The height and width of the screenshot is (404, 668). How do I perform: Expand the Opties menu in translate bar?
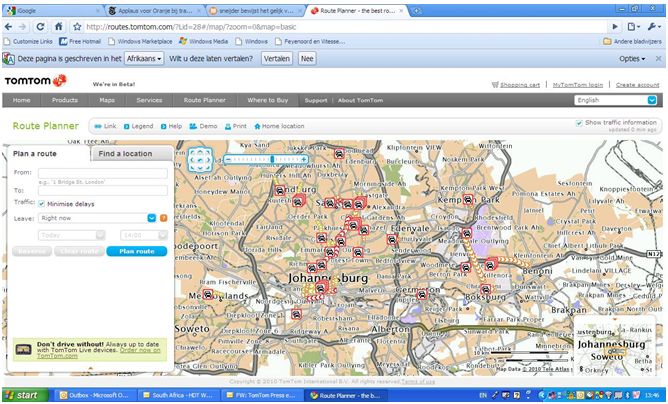(632, 59)
